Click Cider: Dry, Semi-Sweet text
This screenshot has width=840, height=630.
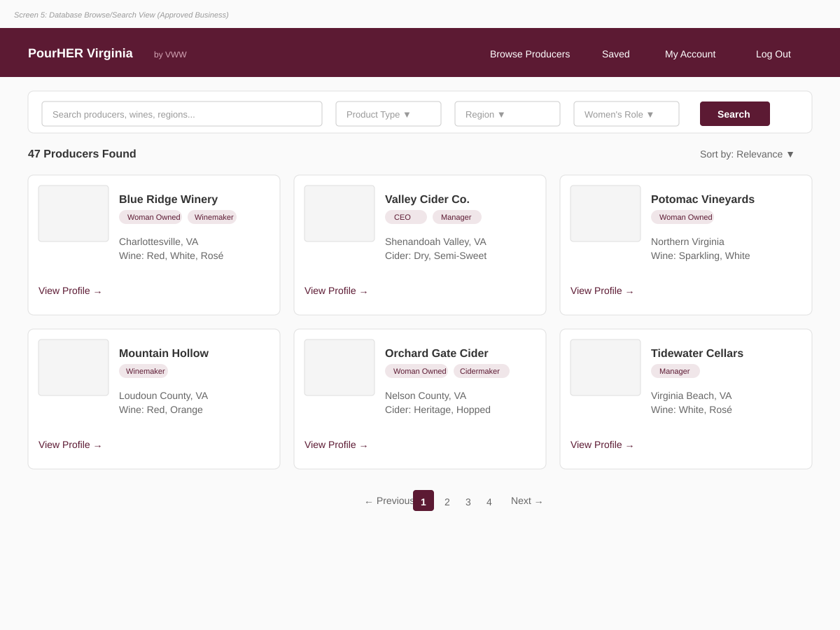pyautogui.click(x=435, y=255)
